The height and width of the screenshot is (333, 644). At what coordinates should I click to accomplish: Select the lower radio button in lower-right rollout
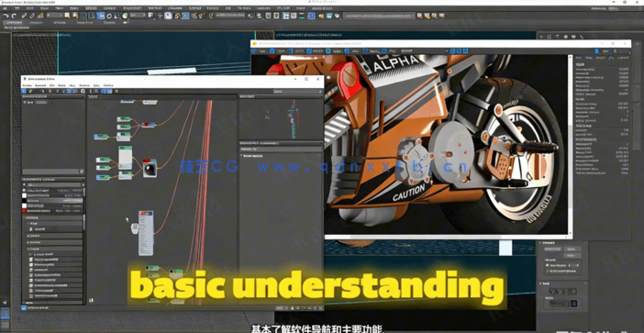click(547, 271)
